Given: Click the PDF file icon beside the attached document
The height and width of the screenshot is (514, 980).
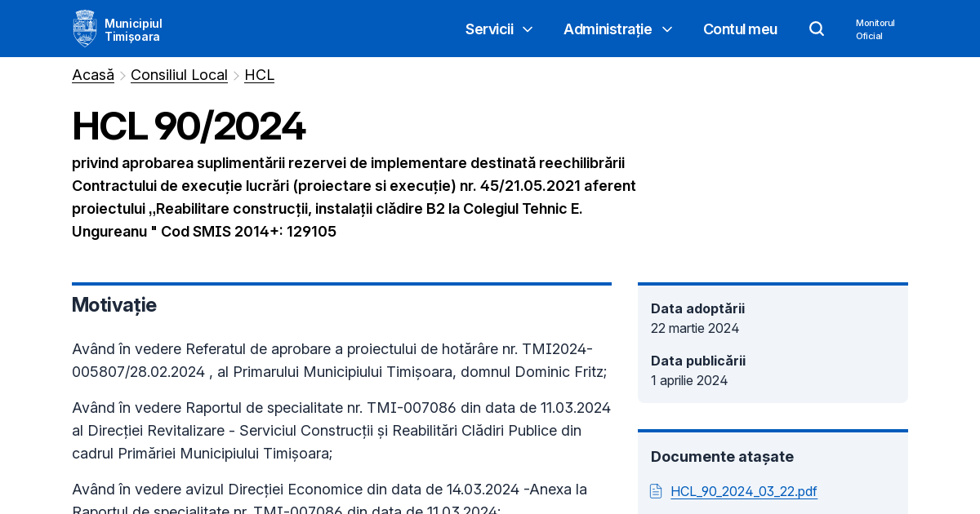Looking at the screenshot, I should (656, 491).
